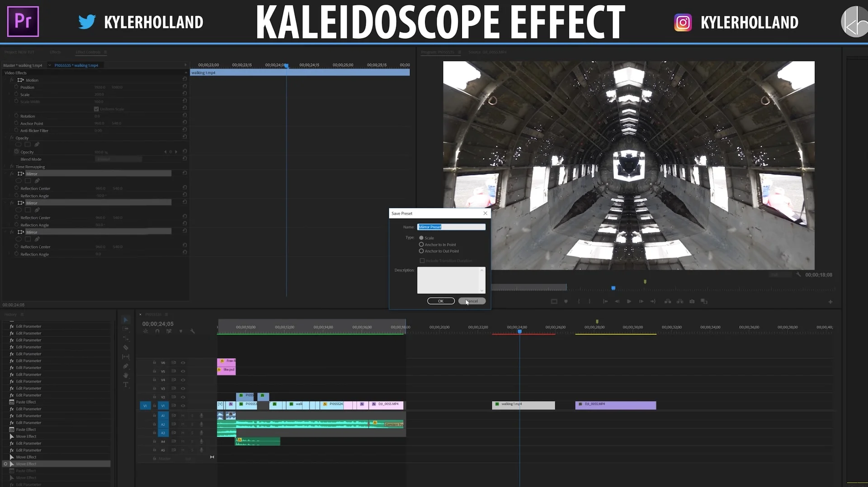
Task: Open timeline display settings wrench
Action: pyautogui.click(x=193, y=331)
